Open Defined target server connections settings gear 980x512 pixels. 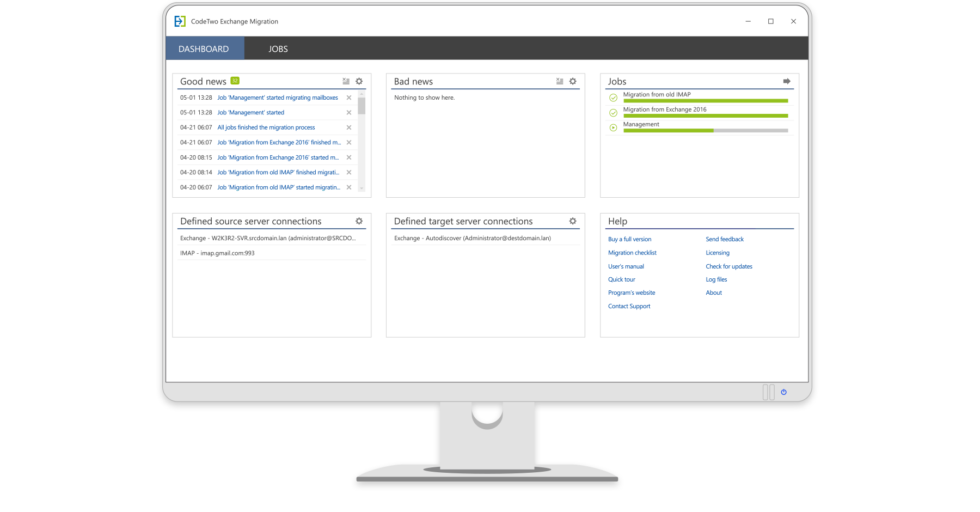pyautogui.click(x=572, y=221)
